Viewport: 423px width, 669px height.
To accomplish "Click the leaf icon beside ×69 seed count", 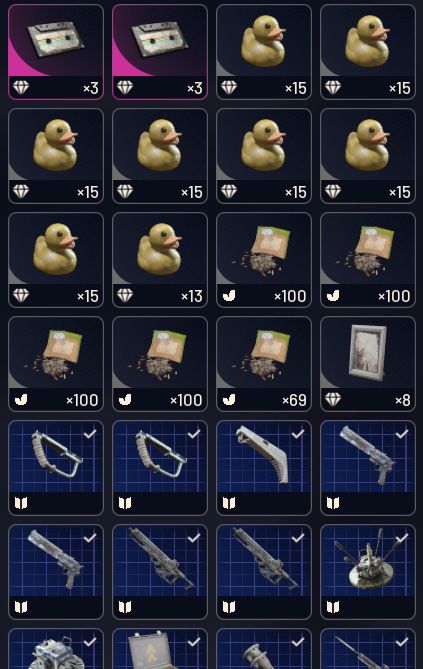I will point(229,400).
